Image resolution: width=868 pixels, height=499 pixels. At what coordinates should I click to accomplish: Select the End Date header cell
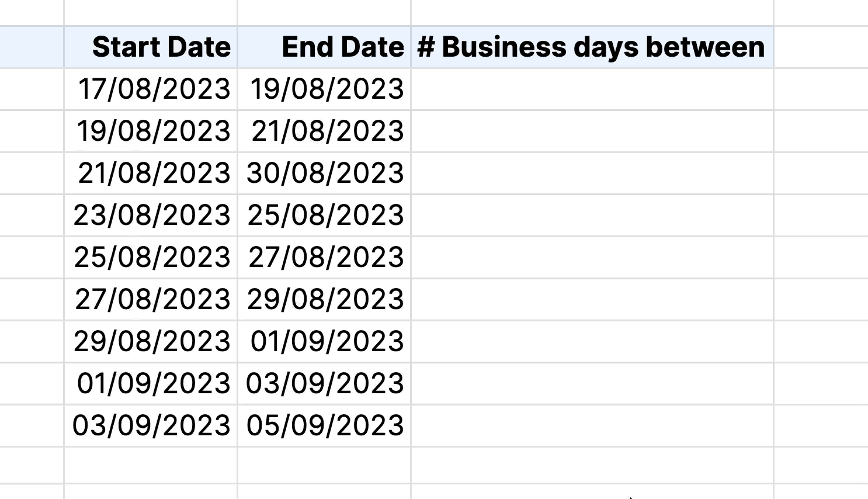click(324, 47)
